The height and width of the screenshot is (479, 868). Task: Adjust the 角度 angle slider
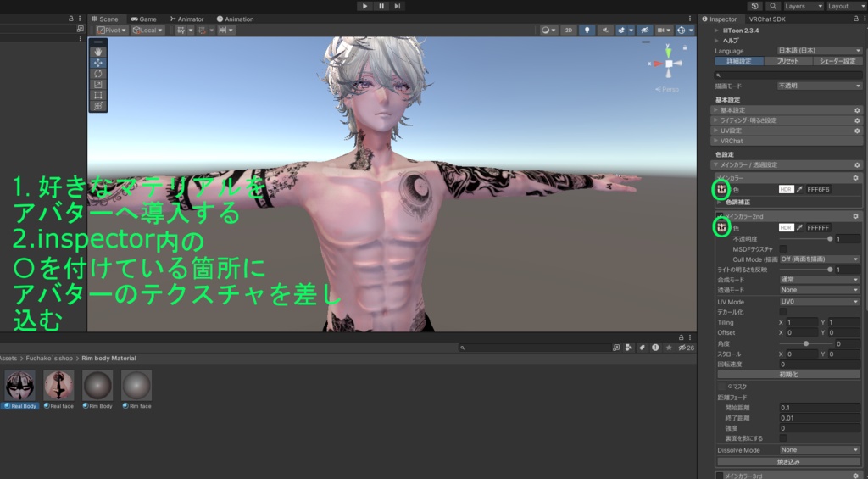(x=805, y=344)
